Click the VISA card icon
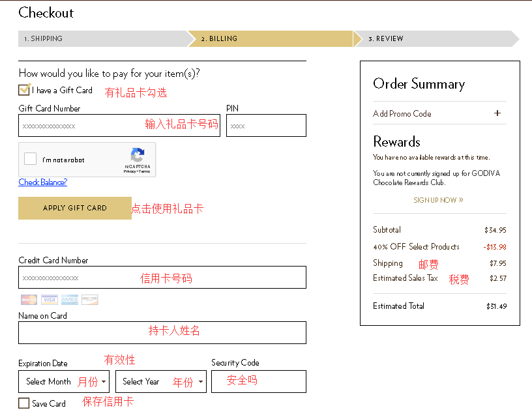This screenshot has height=419, width=532. pos(50,300)
